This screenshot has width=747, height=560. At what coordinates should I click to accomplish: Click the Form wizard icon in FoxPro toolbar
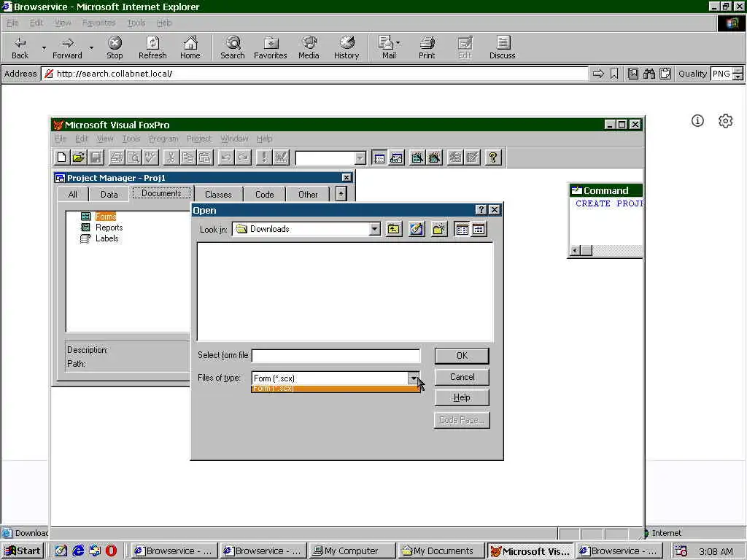coord(417,157)
